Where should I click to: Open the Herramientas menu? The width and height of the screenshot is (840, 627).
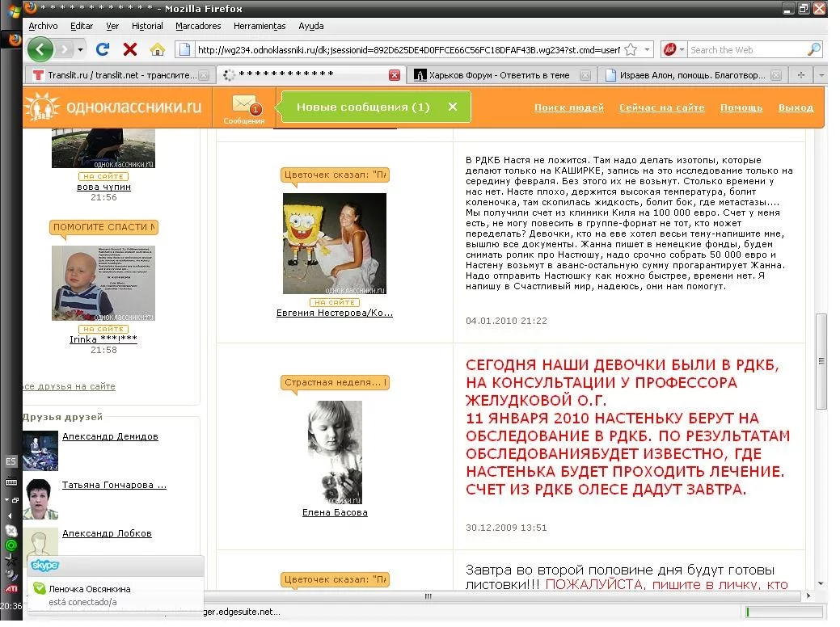pos(260,26)
